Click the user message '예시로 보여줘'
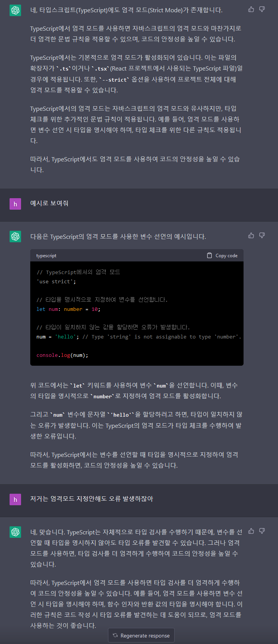This screenshot has height=644, width=278. pos(49,203)
